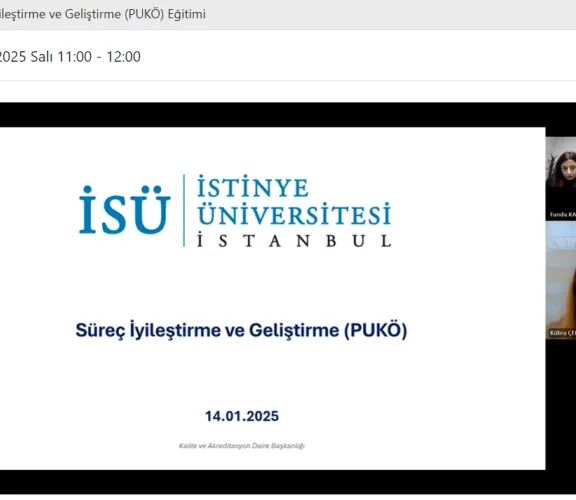Click Kalite ve Akreditasyon Daire Başkanlığı text

click(242, 446)
